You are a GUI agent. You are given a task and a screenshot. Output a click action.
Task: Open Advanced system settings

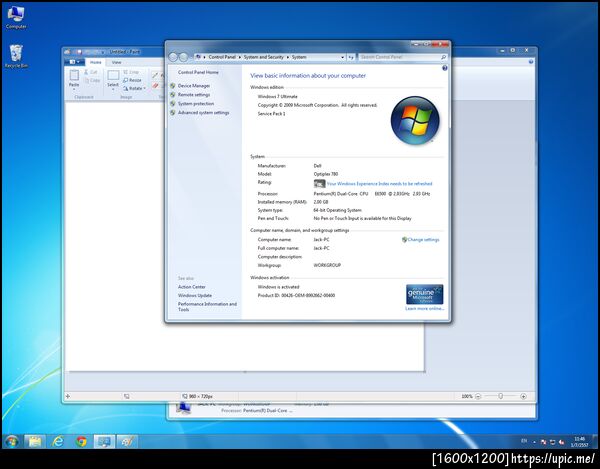click(x=203, y=112)
